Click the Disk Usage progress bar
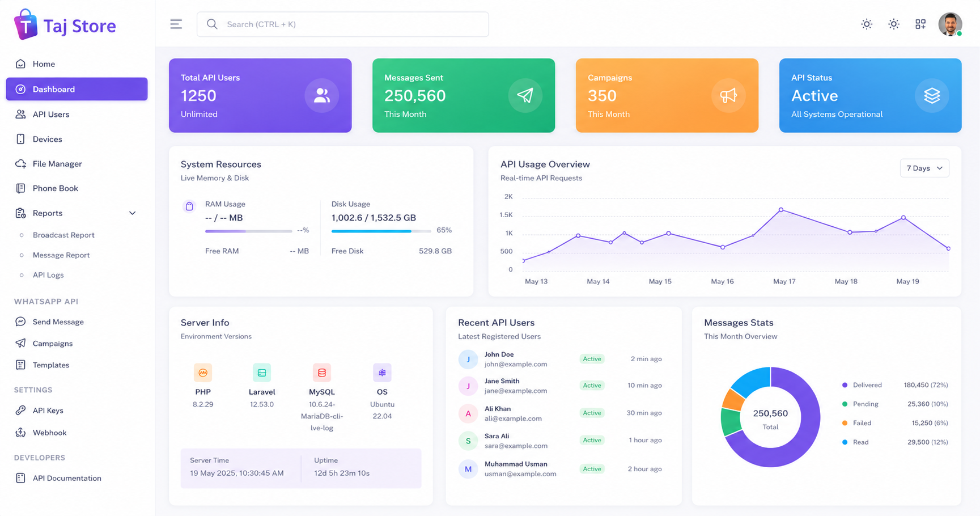 [381, 231]
